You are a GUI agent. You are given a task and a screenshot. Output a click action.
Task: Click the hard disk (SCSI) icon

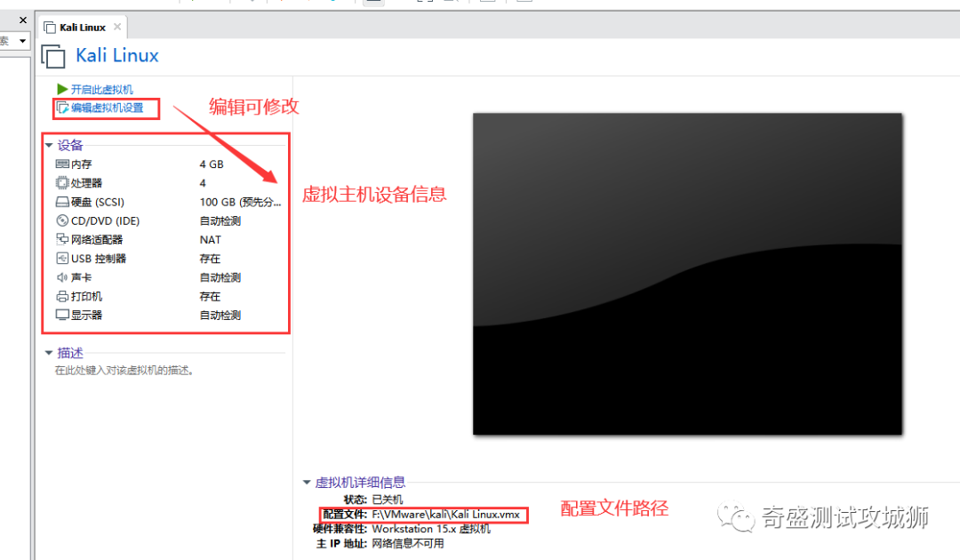62,202
